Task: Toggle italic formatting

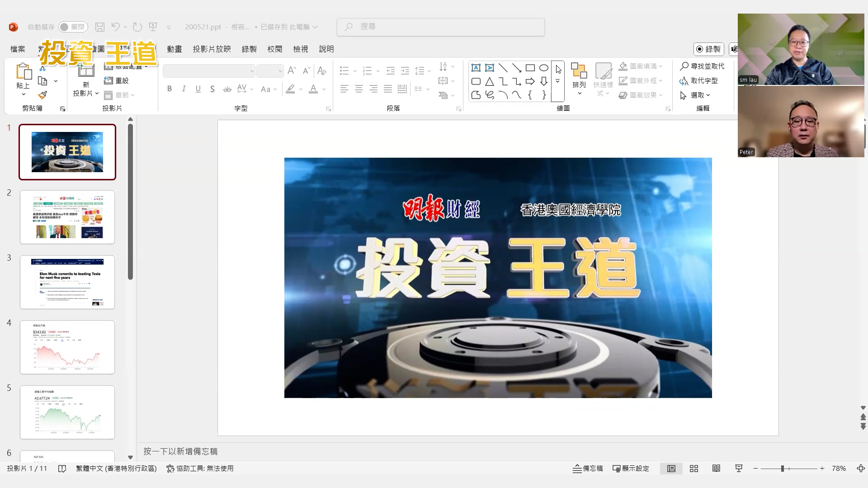Action: pos(184,89)
